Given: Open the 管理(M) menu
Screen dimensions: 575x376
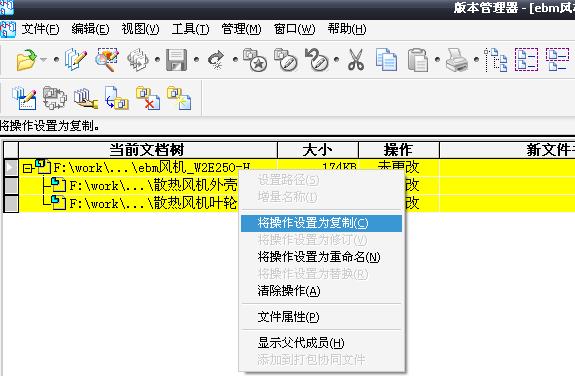Looking at the screenshot, I should (x=241, y=29).
